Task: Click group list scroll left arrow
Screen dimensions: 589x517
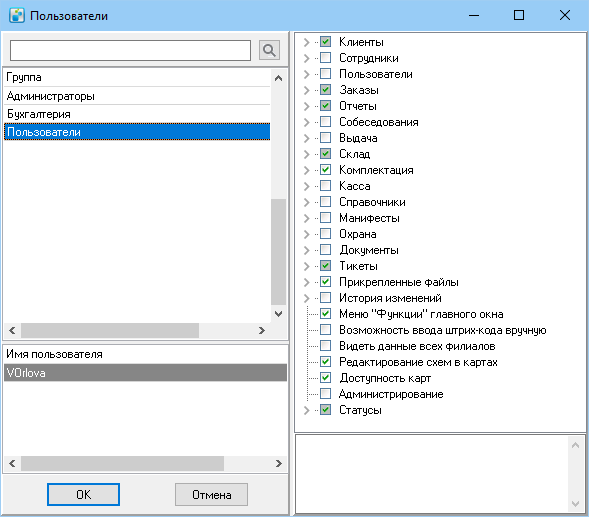Action: tap(12, 330)
